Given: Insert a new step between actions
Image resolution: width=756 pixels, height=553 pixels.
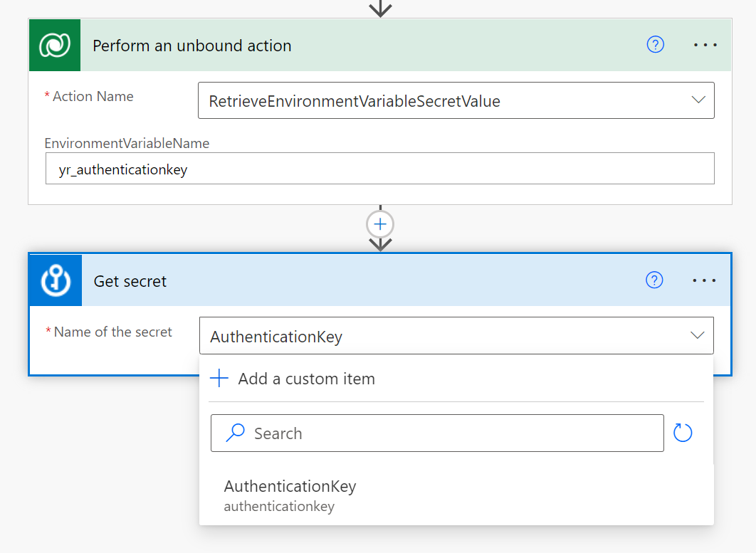Looking at the screenshot, I should point(379,223).
